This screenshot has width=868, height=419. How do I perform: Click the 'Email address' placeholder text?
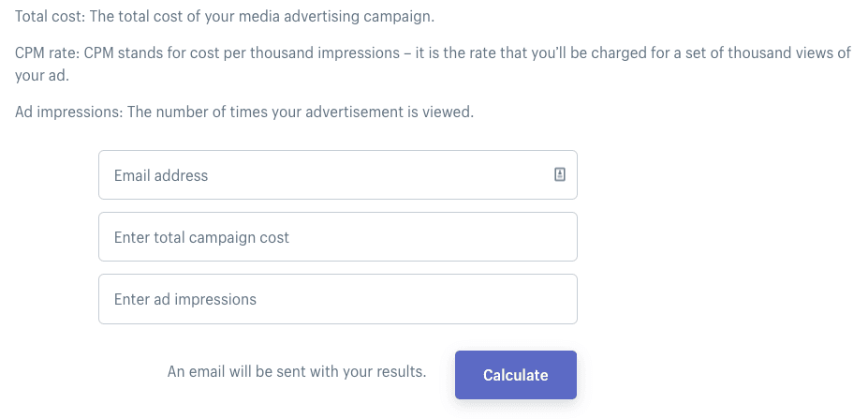pyautogui.click(x=161, y=175)
